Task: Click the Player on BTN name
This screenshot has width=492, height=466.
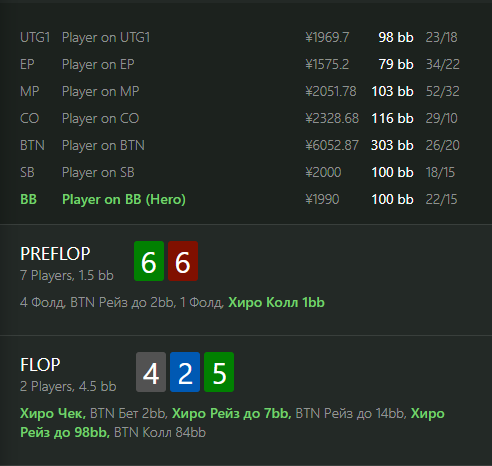Action: click(x=103, y=145)
